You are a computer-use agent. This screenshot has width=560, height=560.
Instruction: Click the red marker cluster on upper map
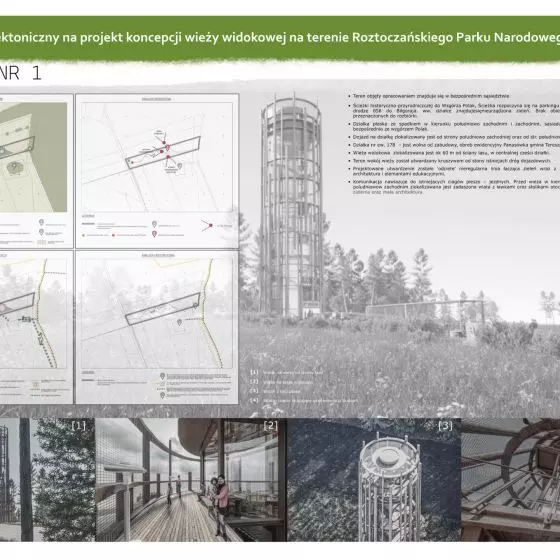[166, 150]
